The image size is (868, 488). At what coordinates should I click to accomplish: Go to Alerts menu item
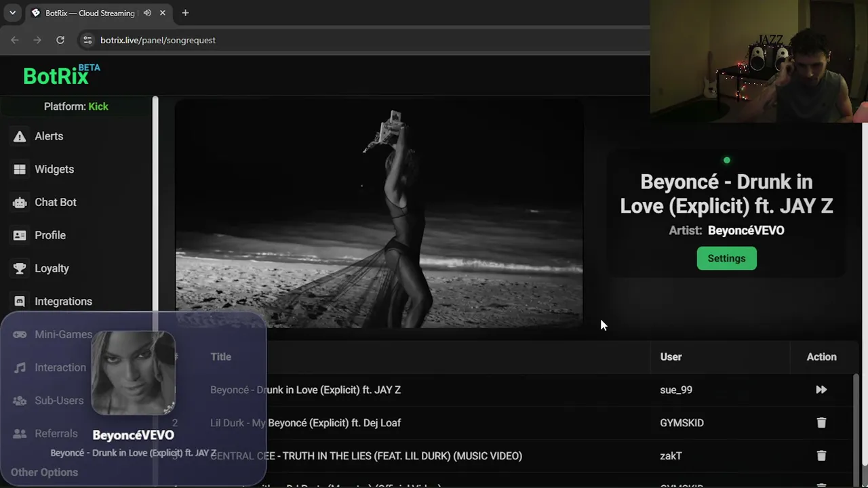click(49, 136)
